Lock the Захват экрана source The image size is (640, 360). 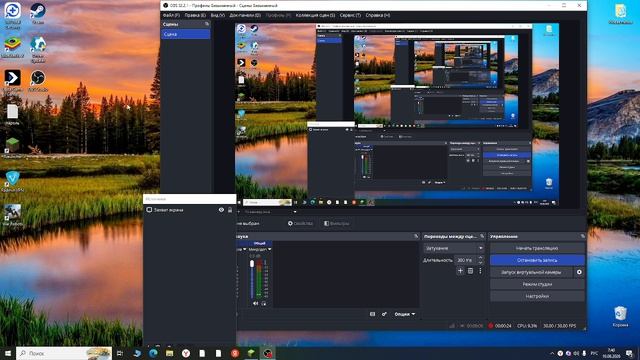tap(230, 210)
